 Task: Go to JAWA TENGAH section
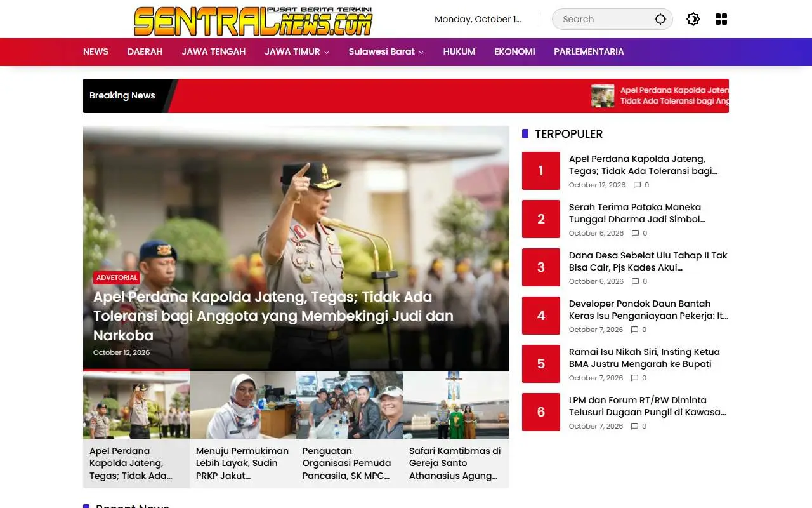pos(214,51)
